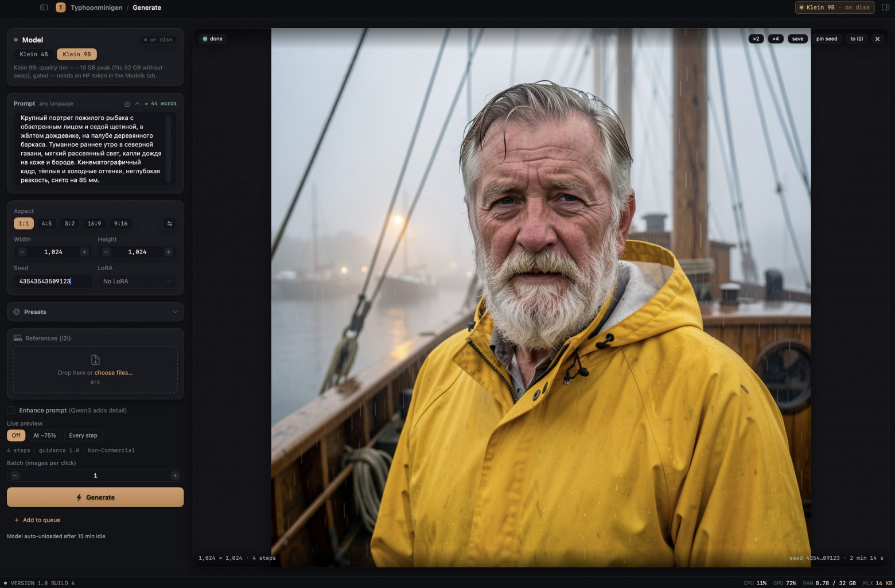Select the 16:9 aspect ratio
This screenshot has height=588, width=895.
tap(94, 224)
